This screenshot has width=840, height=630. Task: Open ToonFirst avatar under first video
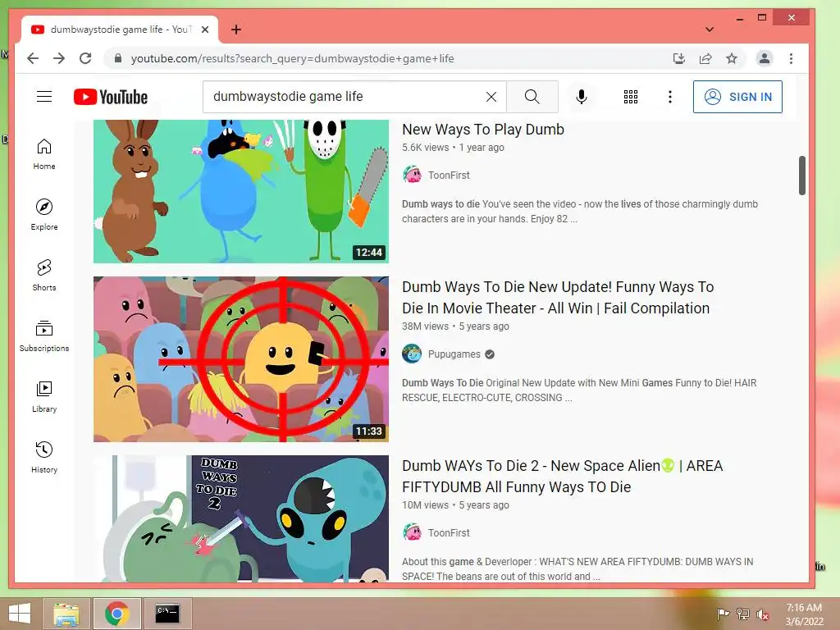click(x=412, y=175)
